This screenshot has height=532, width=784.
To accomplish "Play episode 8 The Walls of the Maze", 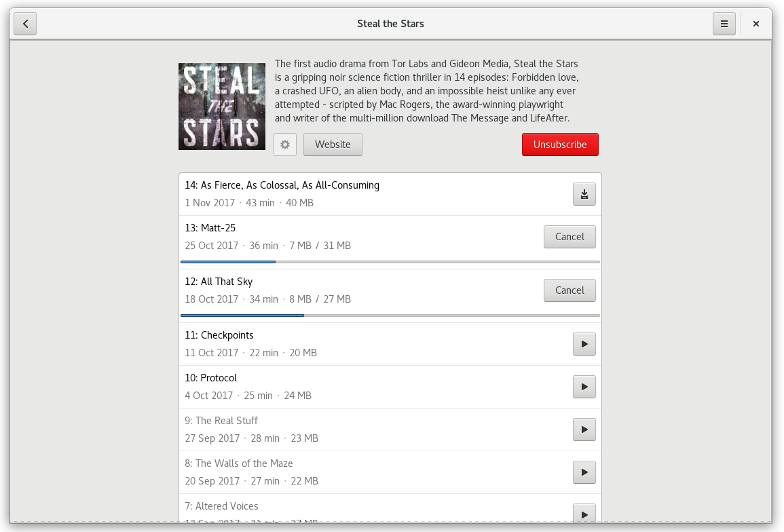I will point(584,472).
